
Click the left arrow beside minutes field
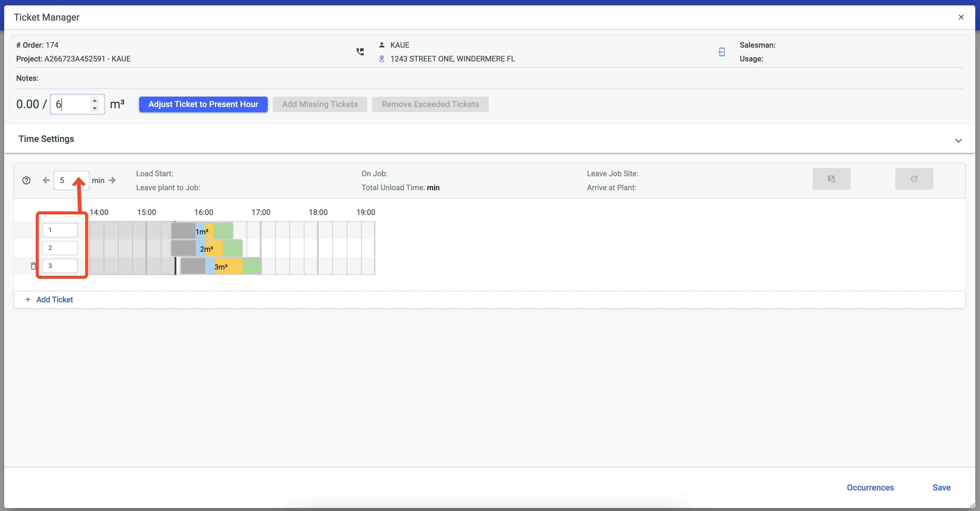(x=46, y=180)
